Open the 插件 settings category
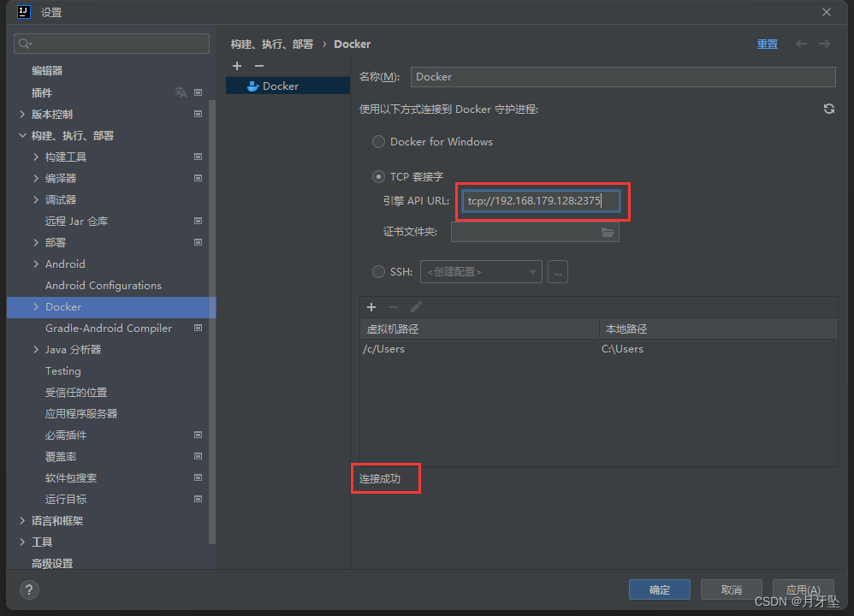Viewport: 854px width, 616px height. pos(42,92)
